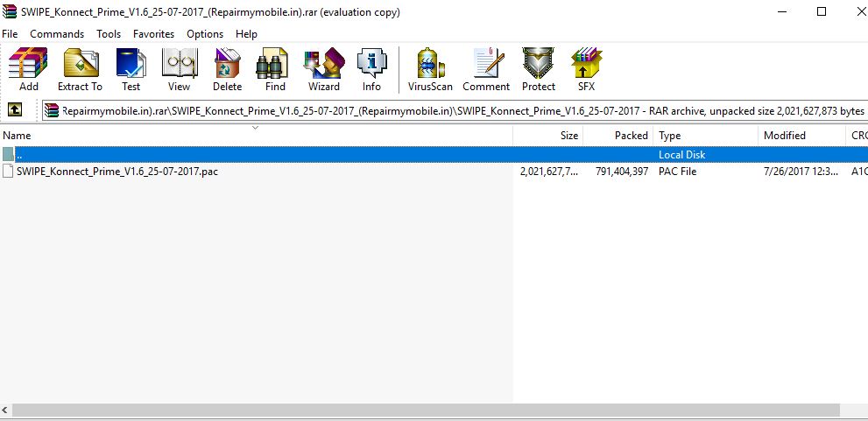
Task: Sort files by CRC column
Action: [x=857, y=136]
